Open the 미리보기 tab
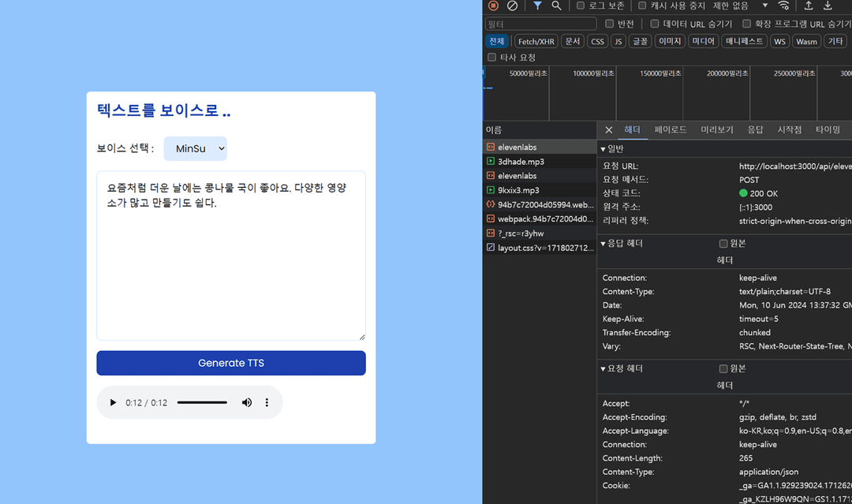This screenshot has width=852, height=504. click(x=717, y=130)
